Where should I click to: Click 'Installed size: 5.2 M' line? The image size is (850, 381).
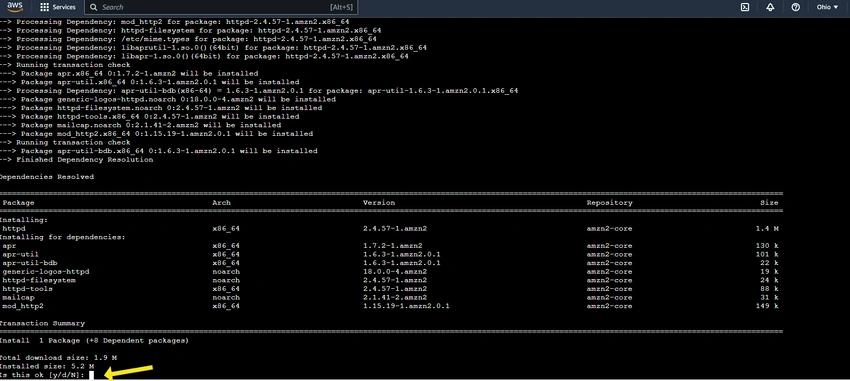[47, 366]
